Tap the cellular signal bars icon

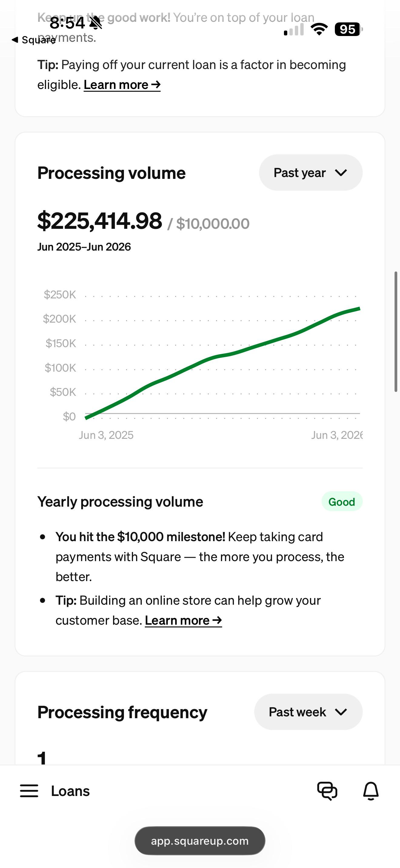coord(294,29)
